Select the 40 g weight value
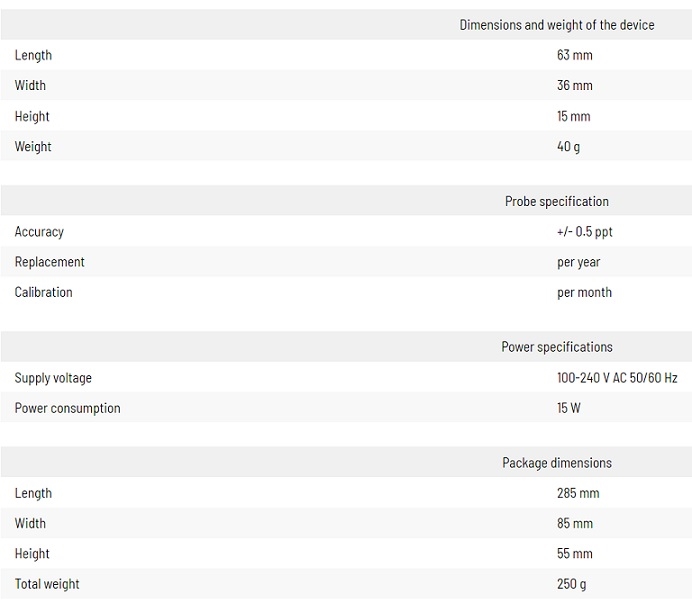 [x=568, y=147]
